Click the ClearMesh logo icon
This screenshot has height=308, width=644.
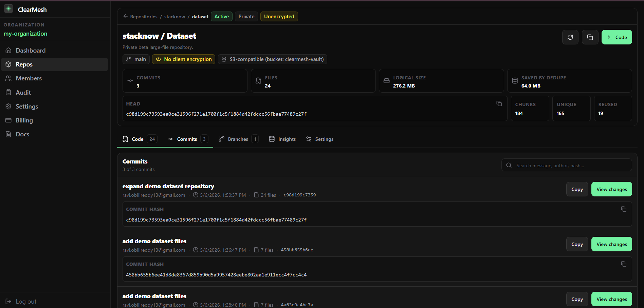[x=8, y=9]
